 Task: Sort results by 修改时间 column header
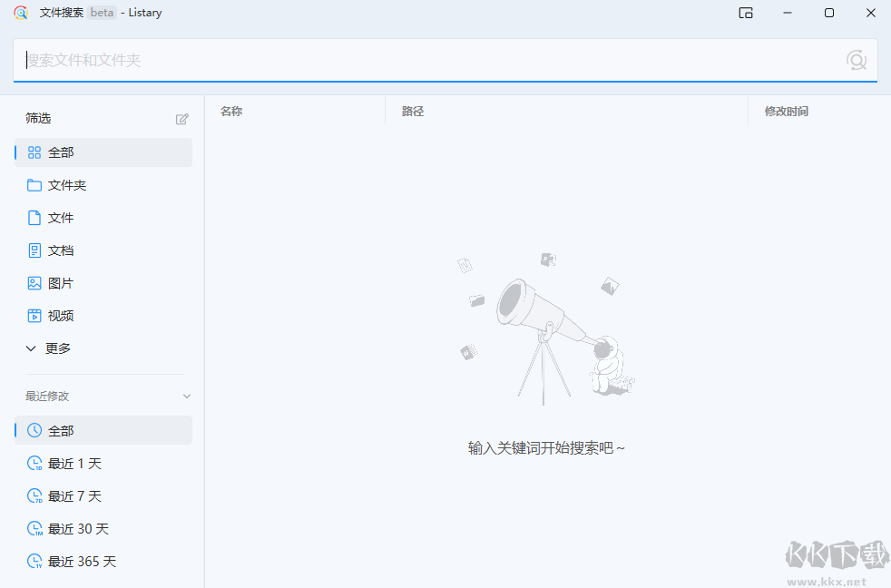pos(786,112)
